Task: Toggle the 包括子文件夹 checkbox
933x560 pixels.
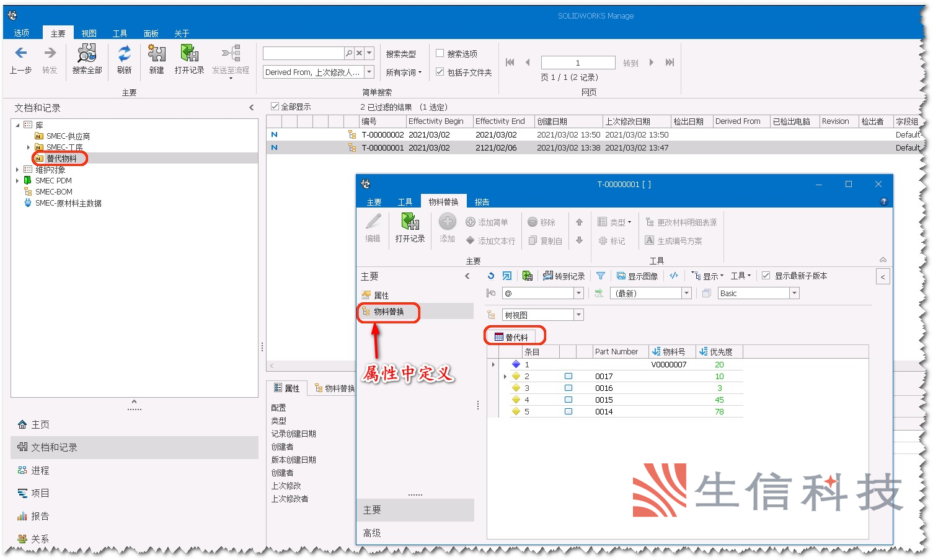Action: tap(440, 72)
